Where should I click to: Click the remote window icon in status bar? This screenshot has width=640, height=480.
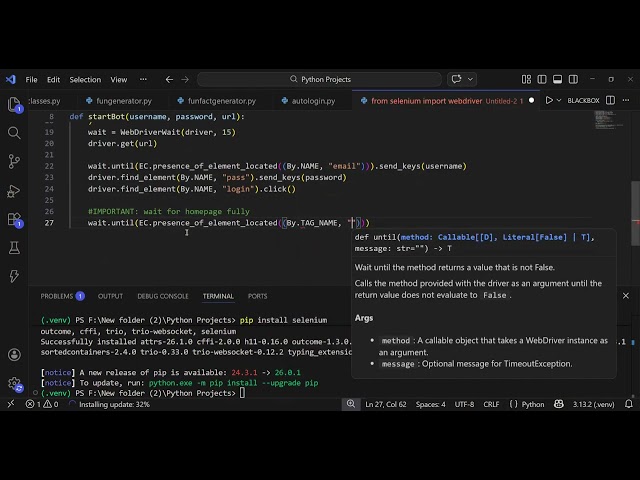pyautogui.click(x=11, y=404)
